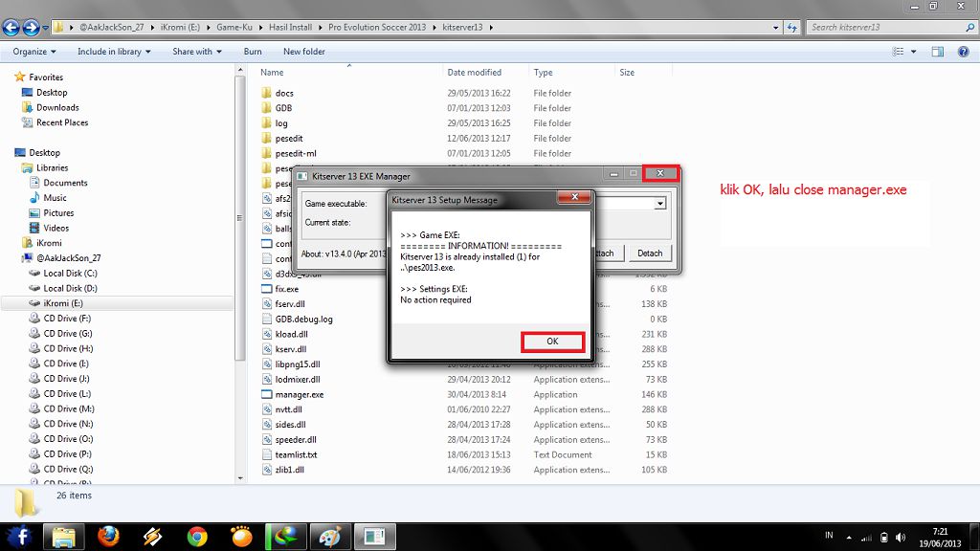Screen dimensions: 980x551
Task: Select kserv.dll file
Action: pos(291,349)
